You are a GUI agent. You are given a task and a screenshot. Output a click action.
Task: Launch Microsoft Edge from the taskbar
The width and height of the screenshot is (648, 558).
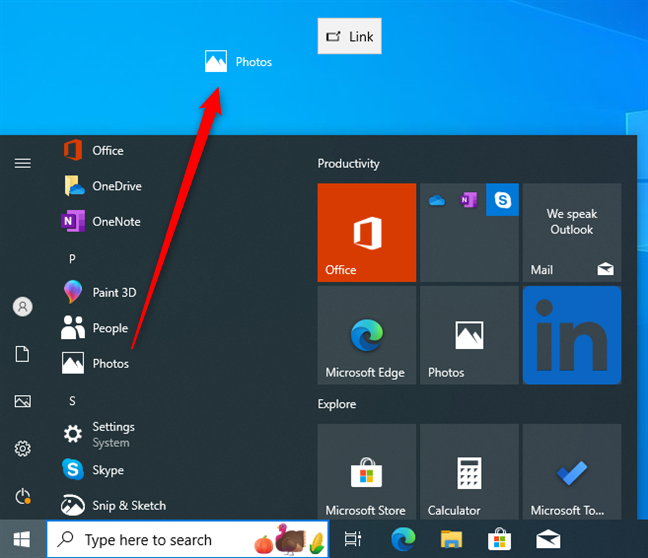[403, 539]
